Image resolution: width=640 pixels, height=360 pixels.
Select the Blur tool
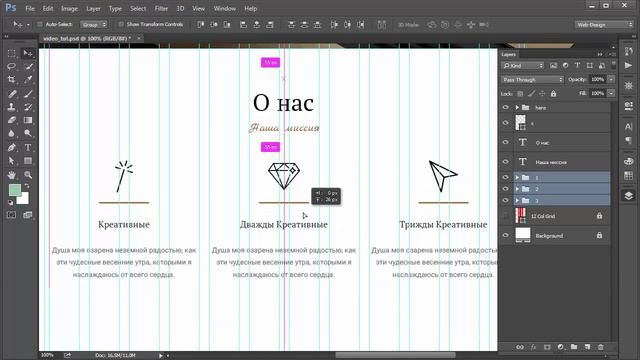click(11, 133)
